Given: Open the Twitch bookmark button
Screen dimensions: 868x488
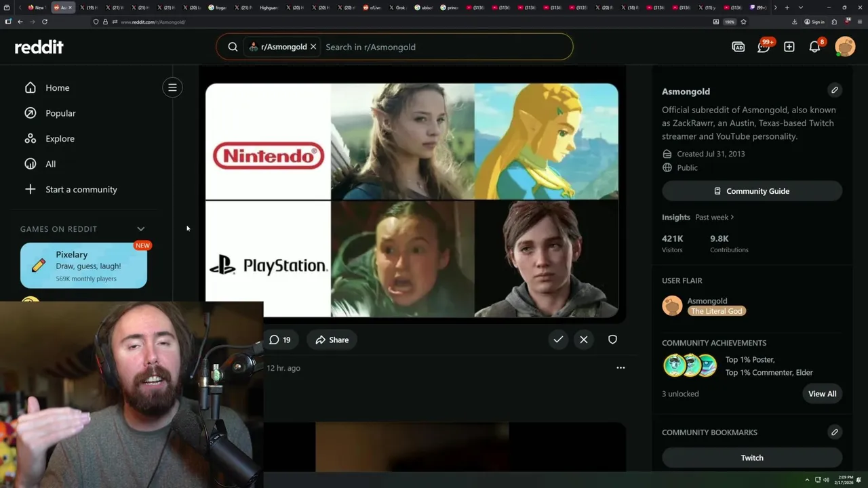Looking at the screenshot, I should point(752,457).
